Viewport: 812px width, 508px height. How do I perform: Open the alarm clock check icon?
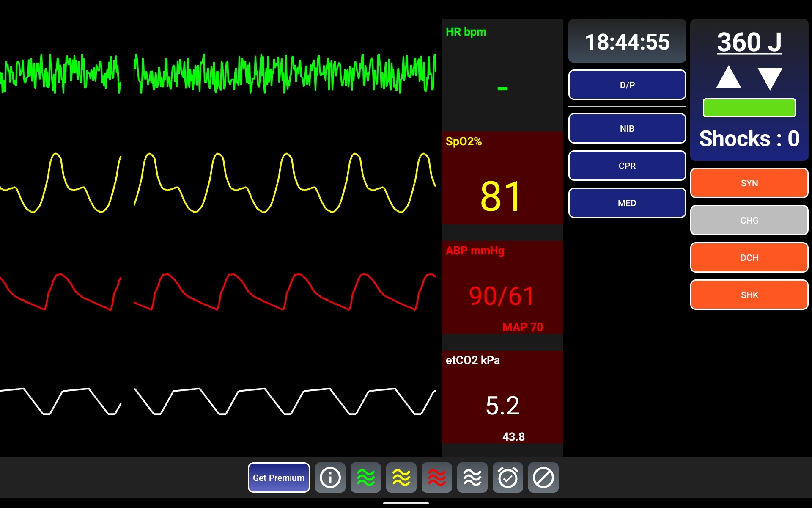coord(507,478)
